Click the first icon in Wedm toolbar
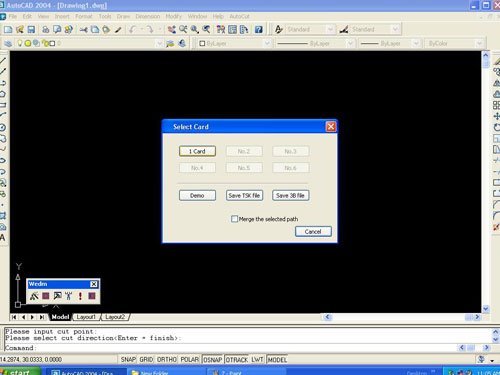Viewport: 500px width, 375px height. [34, 296]
